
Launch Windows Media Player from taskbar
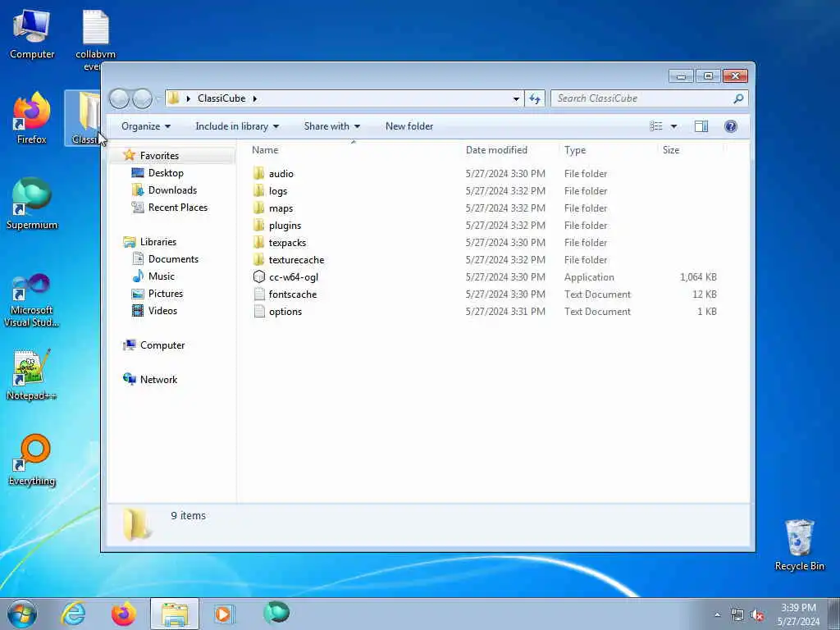[x=223, y=614]
